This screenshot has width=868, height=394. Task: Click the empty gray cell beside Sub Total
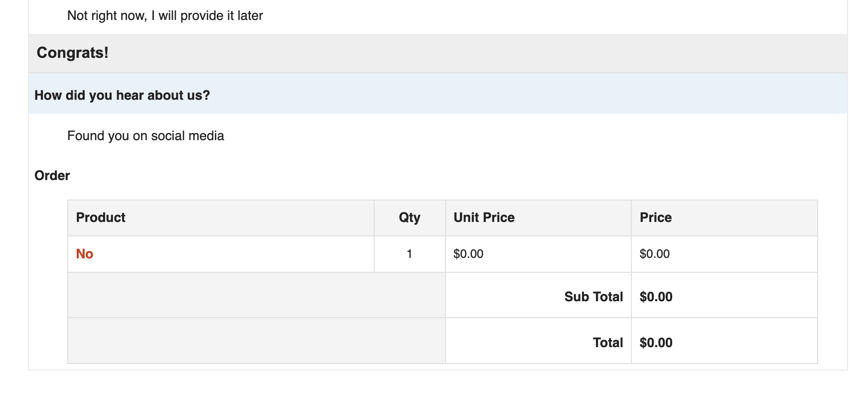(x=257, y=295)
